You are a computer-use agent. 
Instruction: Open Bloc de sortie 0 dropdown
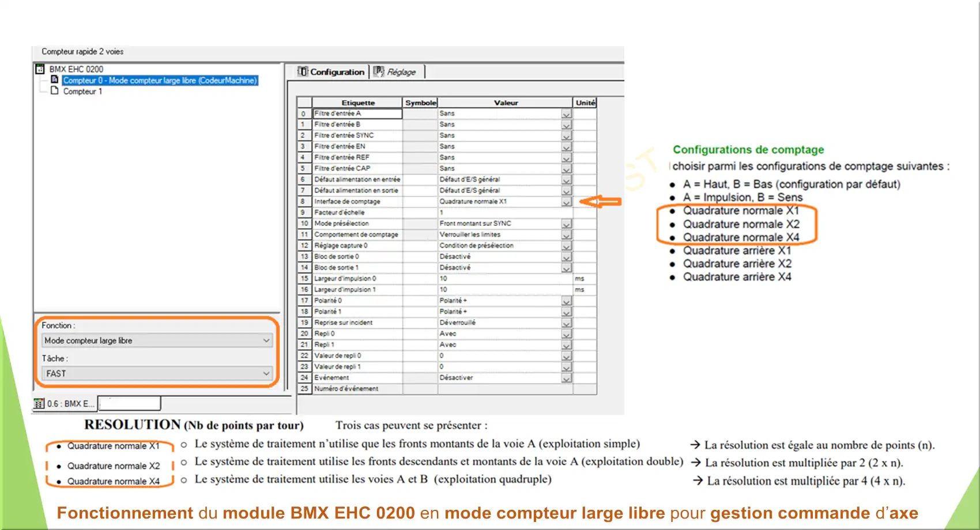pos(566,257)
